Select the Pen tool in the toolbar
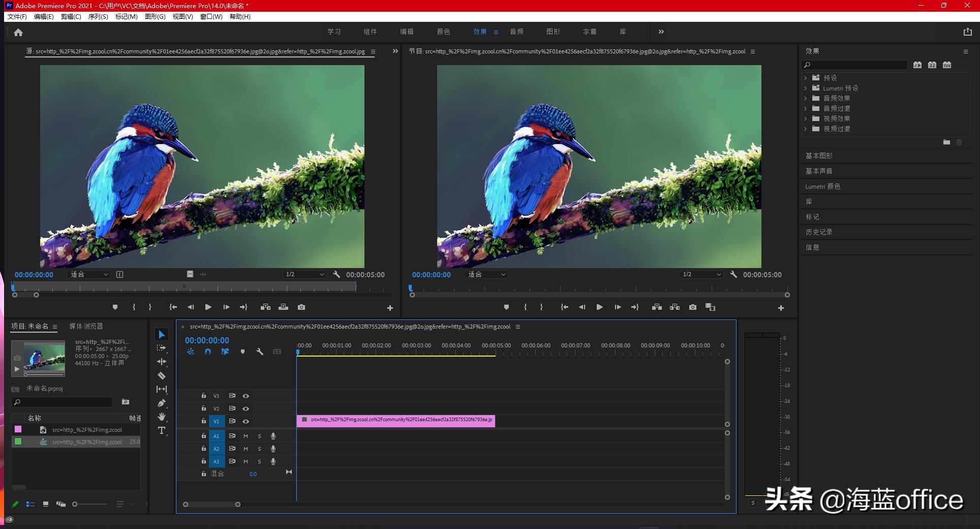Viewport: 980px width, 529px height. (162, 403)
